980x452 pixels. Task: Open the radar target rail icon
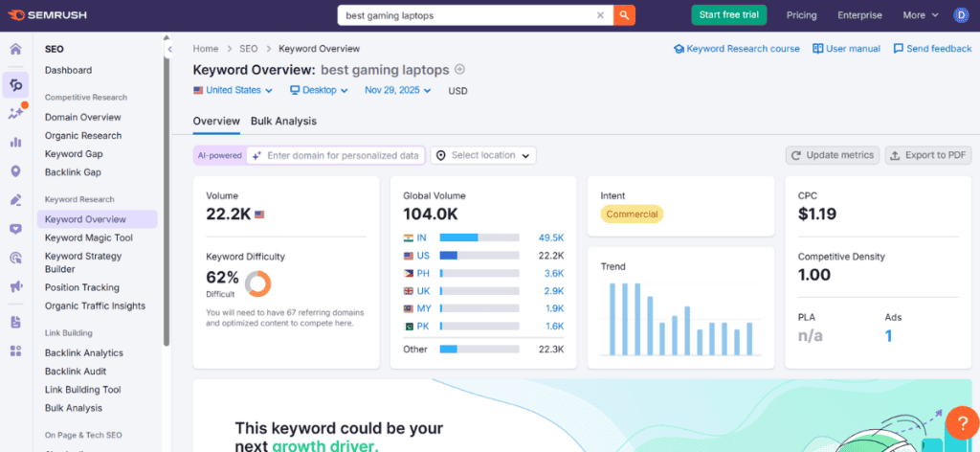15,258
